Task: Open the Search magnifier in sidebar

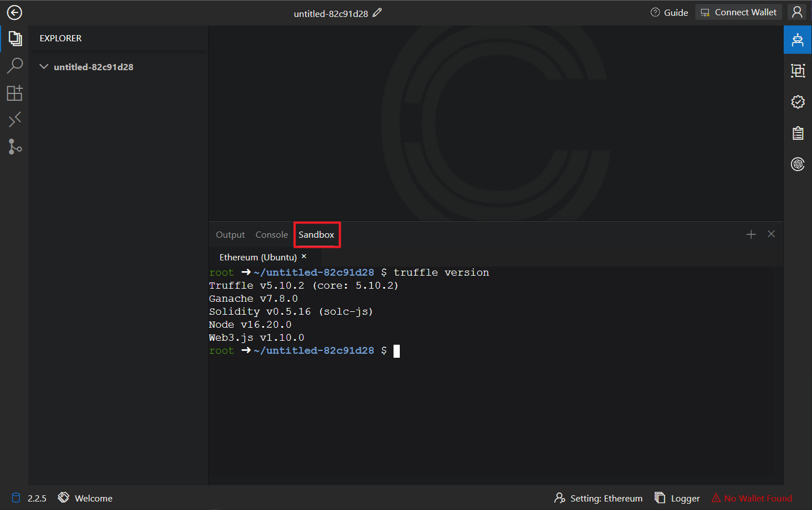Action: point(15,66)
